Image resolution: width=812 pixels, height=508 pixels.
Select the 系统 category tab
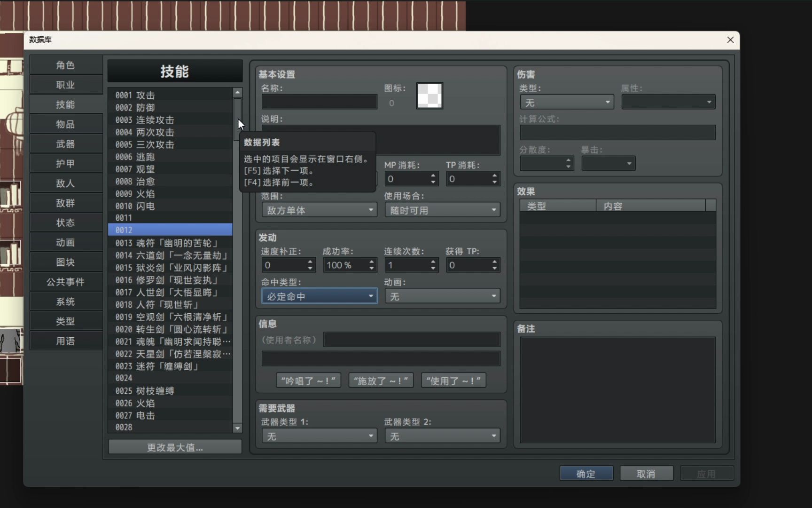click(65, 301)
